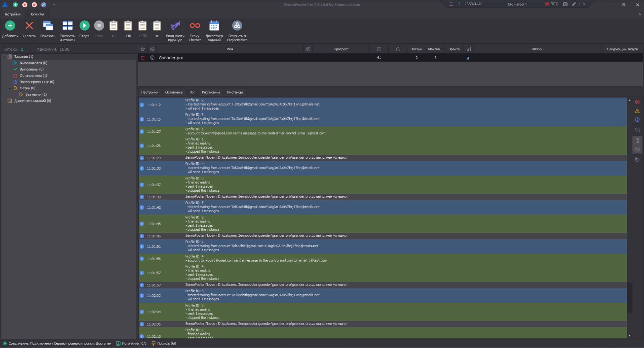Image resolution: width=644 pixels, height=348 pixels.
Task: Toggle warning messages filter in log
Action: (x=637, y=111)
